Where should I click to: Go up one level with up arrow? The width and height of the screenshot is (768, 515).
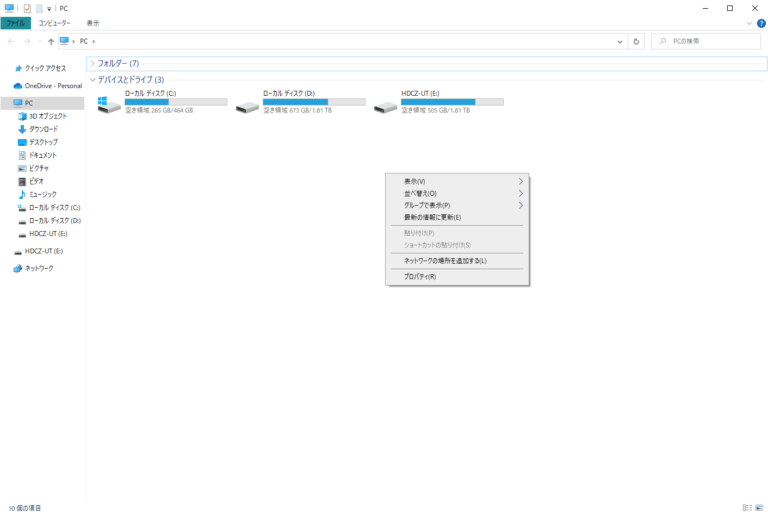click(51, 41)
